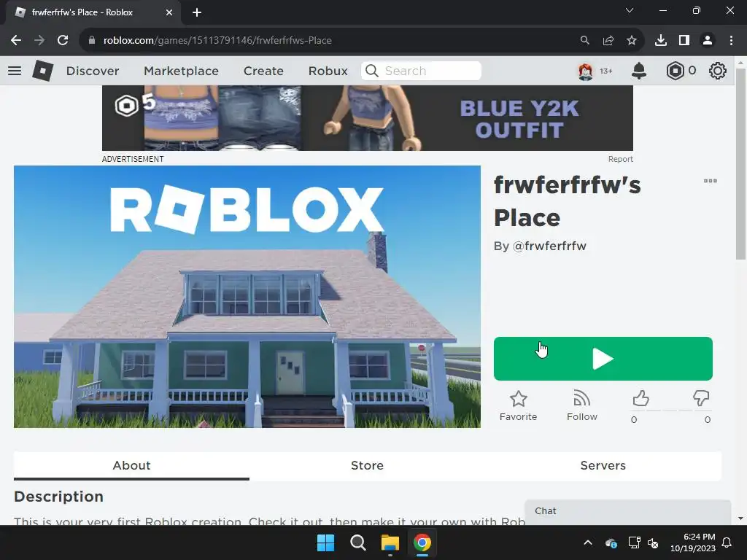Image resolution: width=747 pixels, height=560 pixels.
Task: Click the game thumbnail image
Action: (x=247, y=297)
